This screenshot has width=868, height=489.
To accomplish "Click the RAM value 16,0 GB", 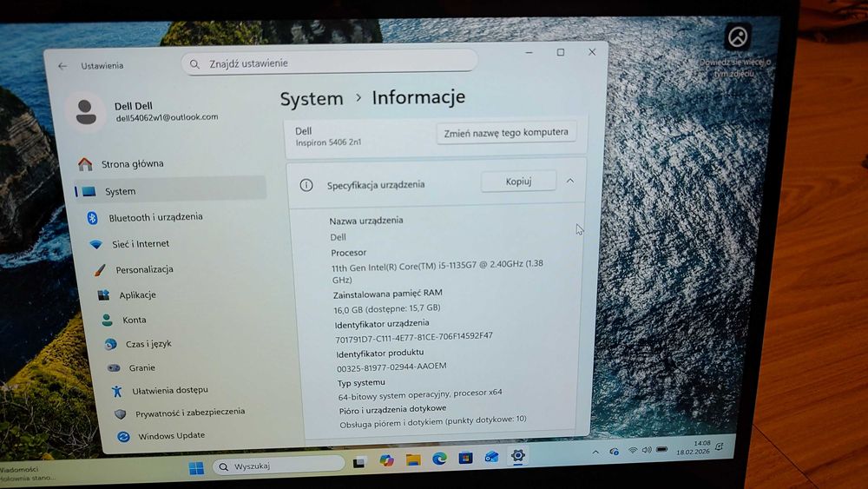I will point(387,308).
